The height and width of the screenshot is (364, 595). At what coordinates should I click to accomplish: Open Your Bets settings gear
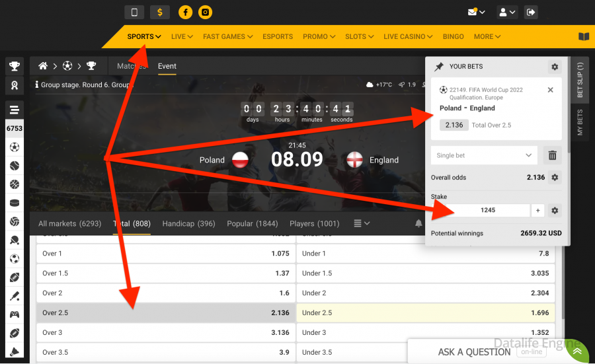coord(555,67)
